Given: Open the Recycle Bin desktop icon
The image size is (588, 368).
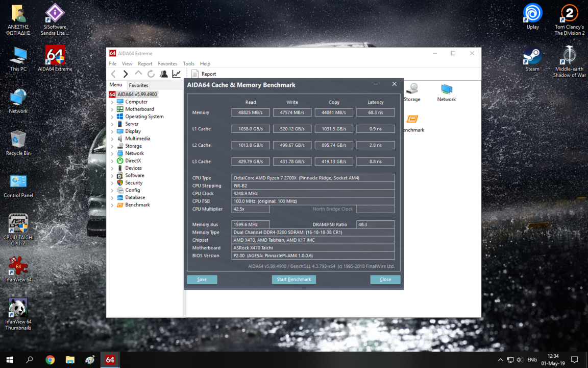Looking at the screenshot, I should tap(18, 143).
